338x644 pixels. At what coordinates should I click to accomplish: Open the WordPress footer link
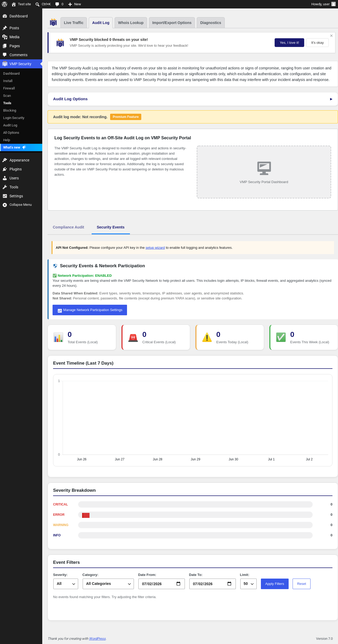pyautogui.click(x=97, y=639)
